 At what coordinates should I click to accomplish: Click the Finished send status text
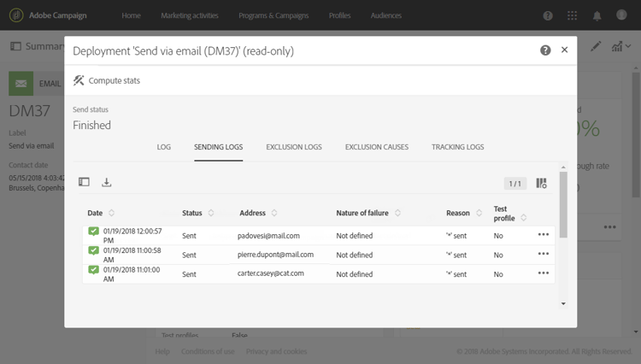pyautogui.click(x=91, y=125)
